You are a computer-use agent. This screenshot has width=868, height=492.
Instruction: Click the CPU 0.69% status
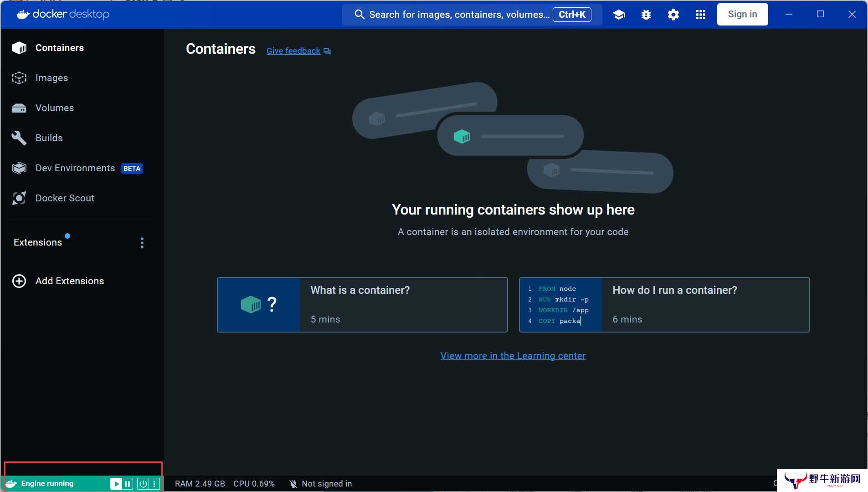pyautogui.click(x=254, y=484)
